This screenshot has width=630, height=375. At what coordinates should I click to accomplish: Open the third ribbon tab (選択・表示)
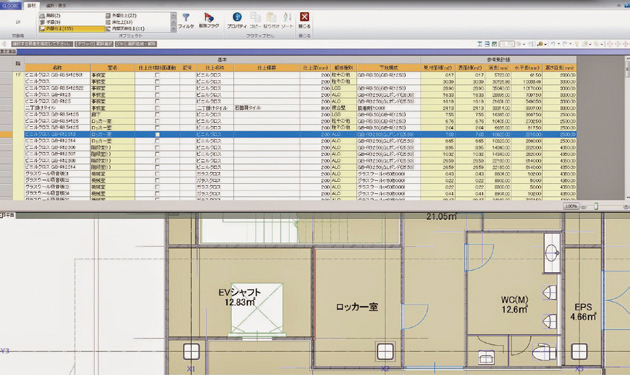click(x=56, y=6)
